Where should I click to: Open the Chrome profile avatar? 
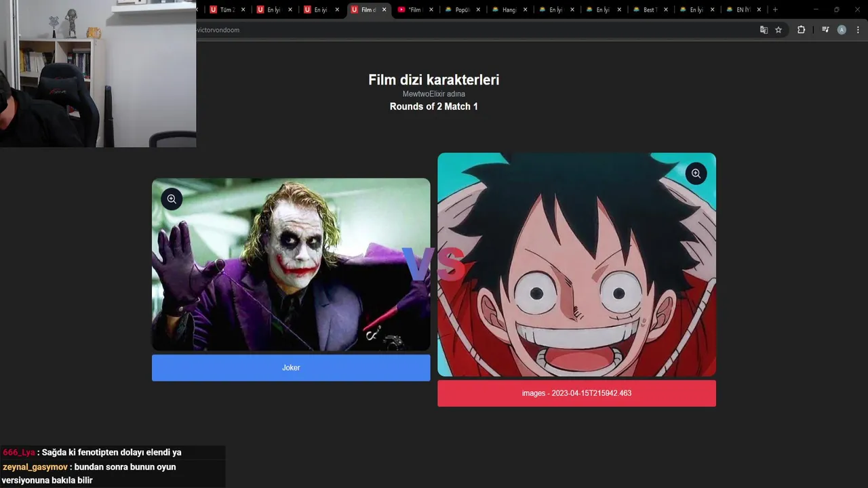click(x=842, y=30)
